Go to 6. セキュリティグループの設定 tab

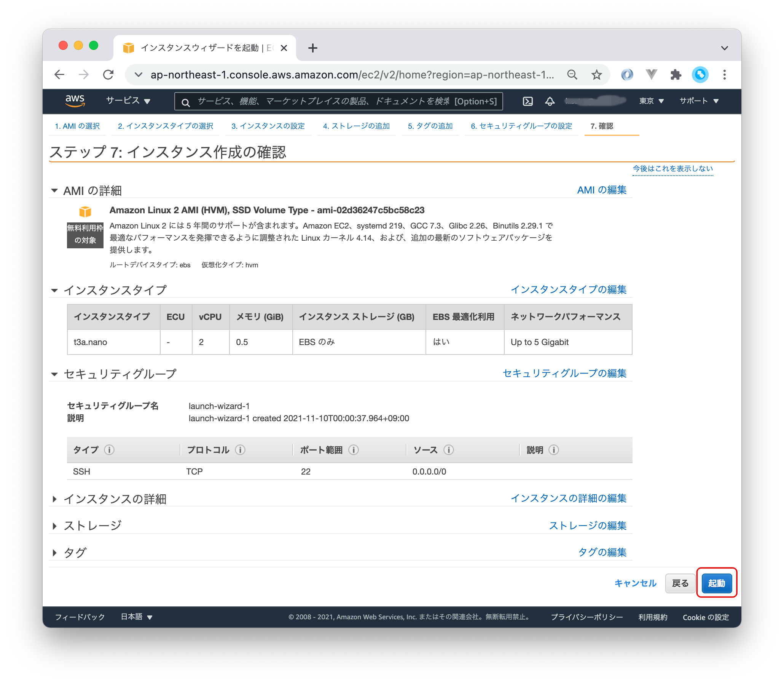[x=521, y=126]
